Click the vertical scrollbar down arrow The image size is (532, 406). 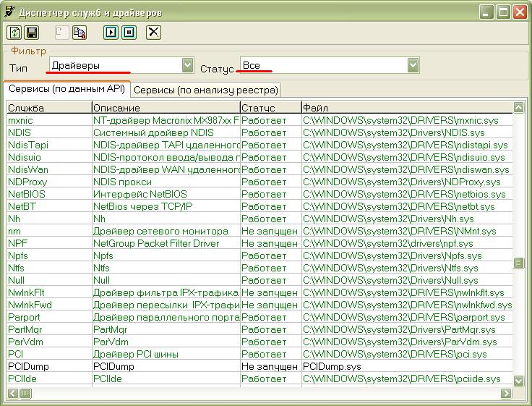[x=518, y=381]
